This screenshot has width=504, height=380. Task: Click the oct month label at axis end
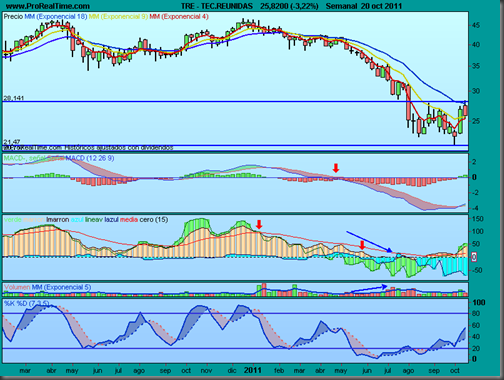click(455, 371)
